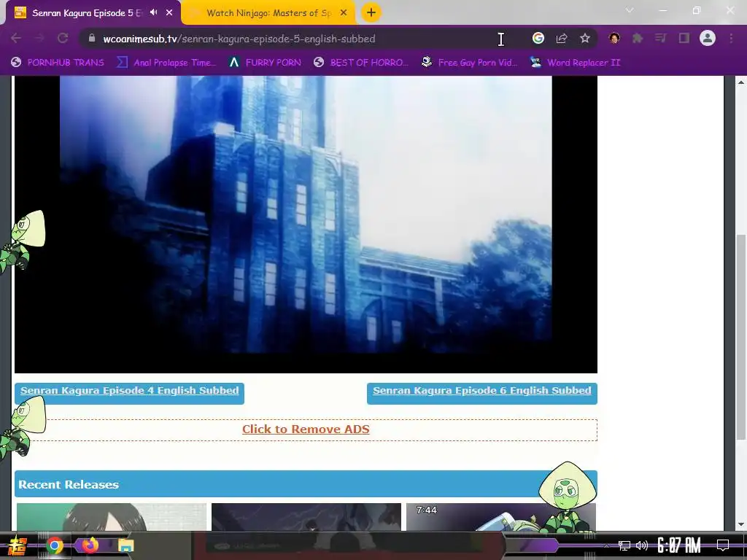
Task: Open Chrome's three-dot menu
Action: (731, 38)
